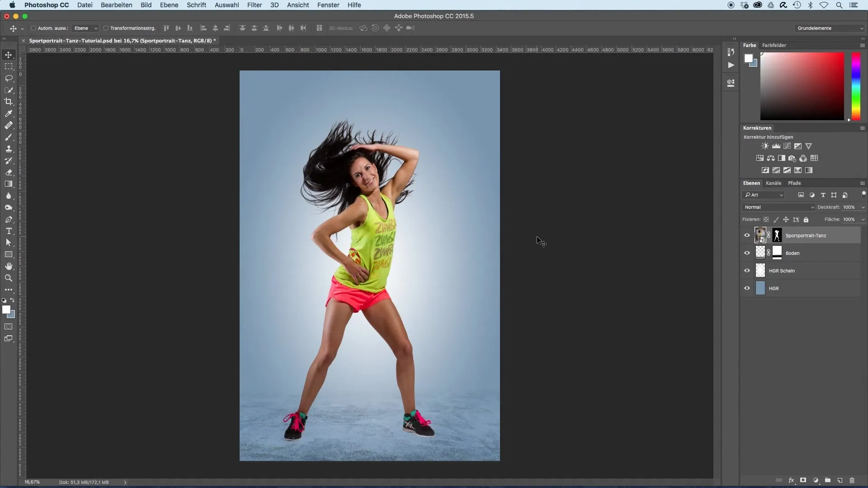This screenshot has height=488, width=868.
Task: Toggle Quick Mask mode
Action: [9, 326]
